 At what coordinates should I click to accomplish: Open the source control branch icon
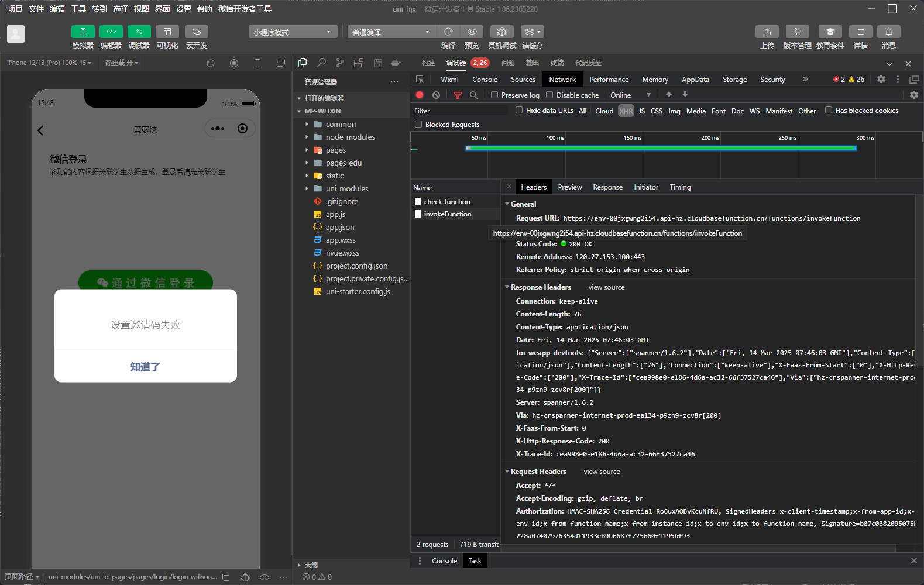pos(340,63)
